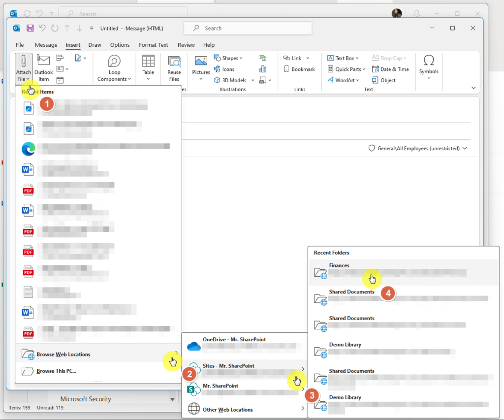Open the WordArt gallery

click(x=343, y=80)
